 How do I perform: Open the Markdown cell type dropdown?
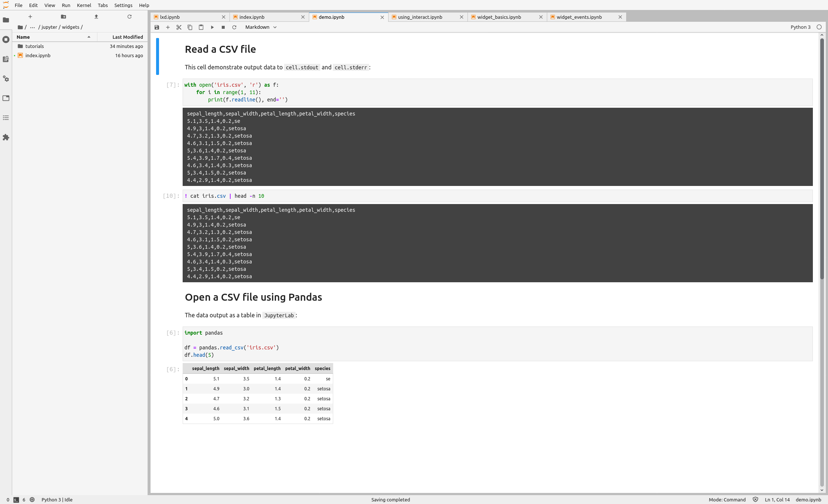pyautogui.click(x=261, y=27)
